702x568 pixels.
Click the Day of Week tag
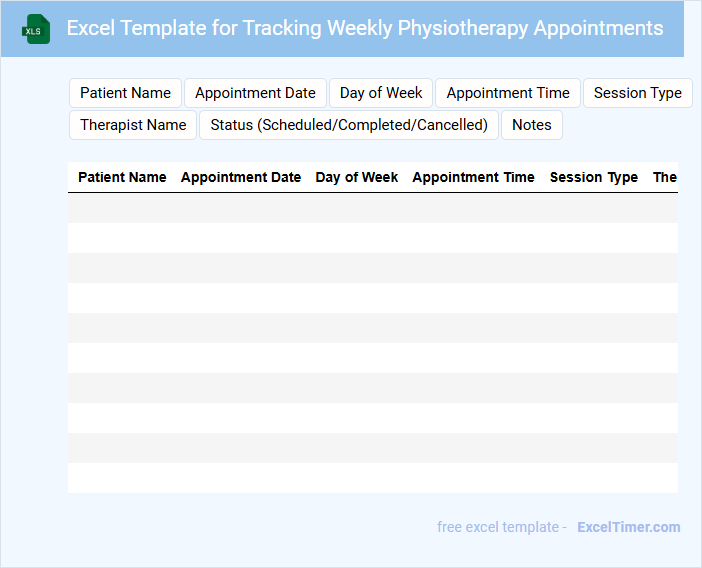(x=381, y=93)
